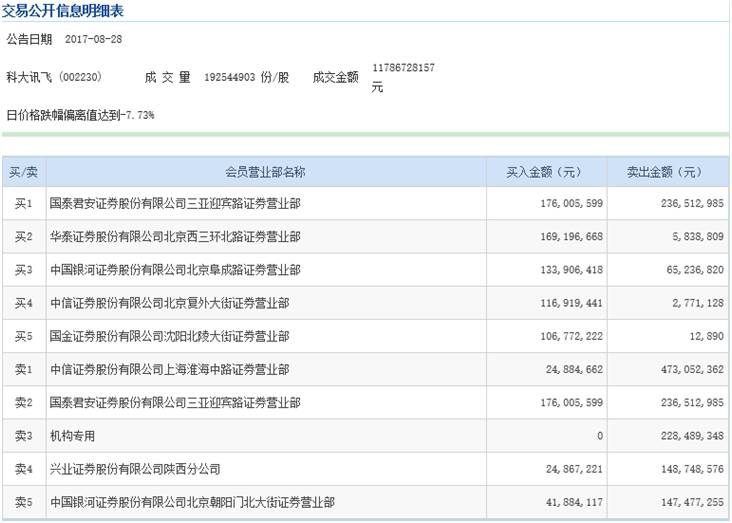
Task: Select sell amount 236,512,985 in 买1 row
Action: (692, 204)
